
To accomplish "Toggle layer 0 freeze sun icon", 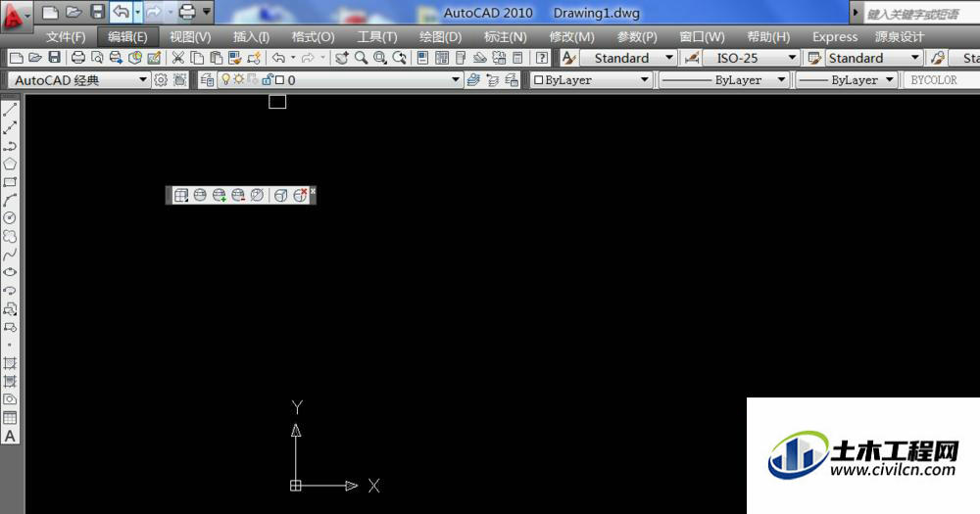I will click(x=238, y=80).
